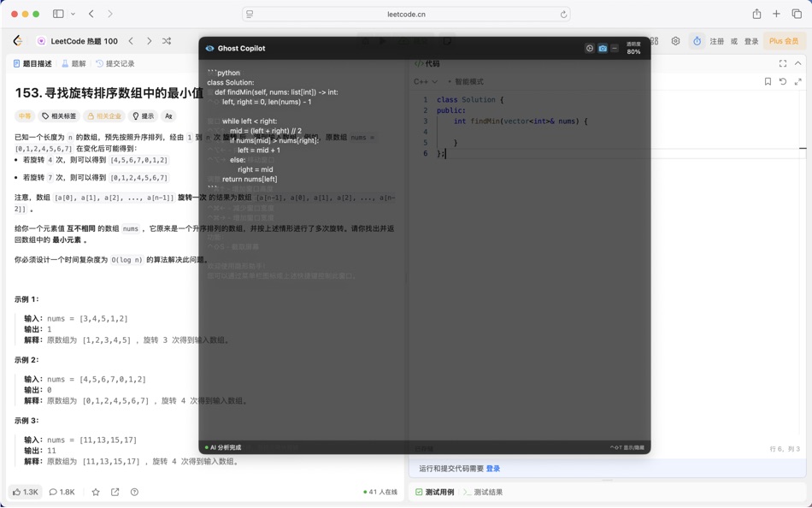Open the Safari sidebar dropdown chevron

coord(73,14)
